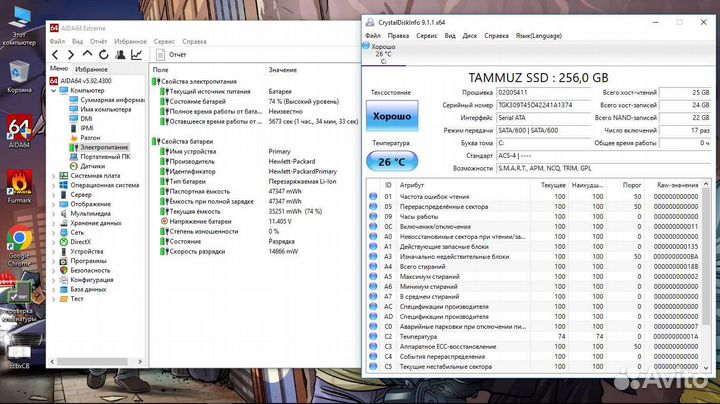
Task: Click the Степень изношенности row
Action: point(255,231)
